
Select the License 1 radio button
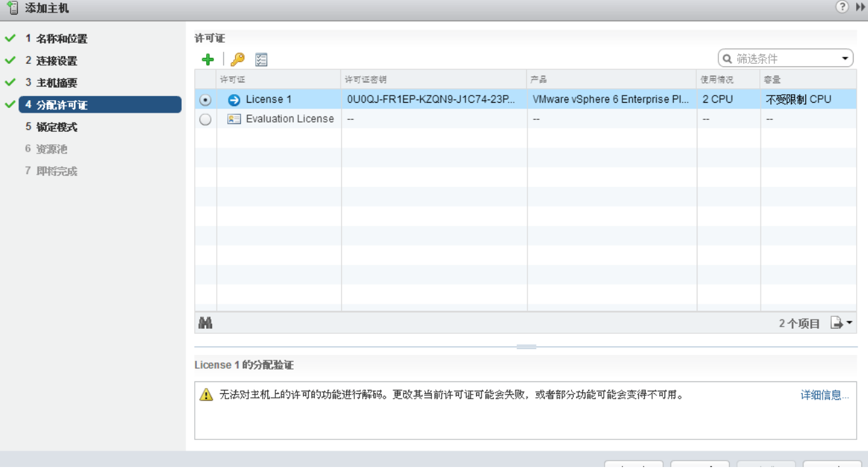click(x=205, y=100)
